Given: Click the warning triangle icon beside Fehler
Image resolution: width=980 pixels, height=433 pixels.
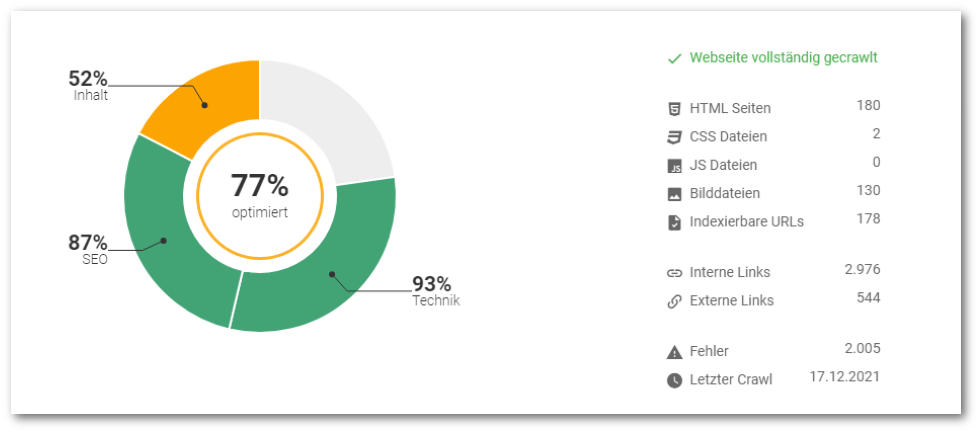Looking at the screenshot, I should coord(674,352).
